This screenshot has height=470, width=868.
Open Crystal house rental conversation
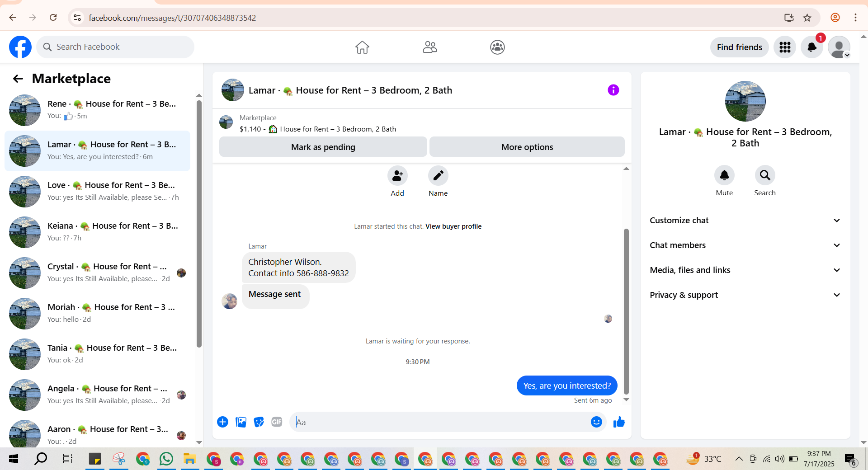click(97, 273)
